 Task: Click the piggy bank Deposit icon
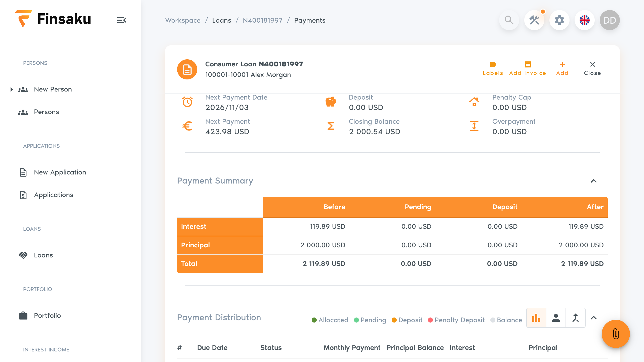coord(331,102)
